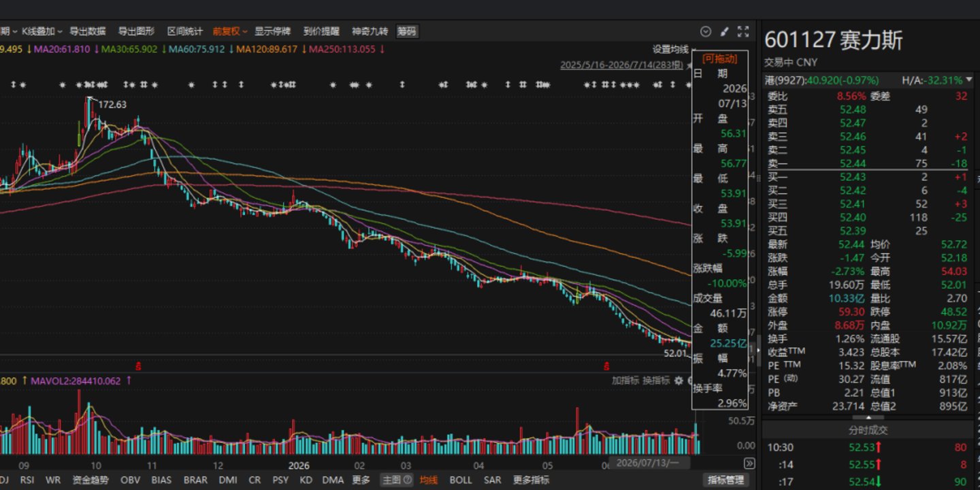Select the brush drawing tool icon
980x490 pixels.
coord(725,31)
